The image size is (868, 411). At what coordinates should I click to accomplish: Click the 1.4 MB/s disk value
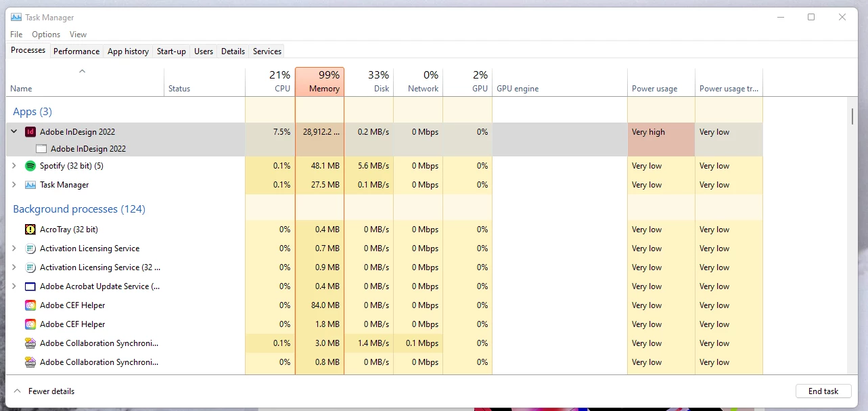(373, 343)
